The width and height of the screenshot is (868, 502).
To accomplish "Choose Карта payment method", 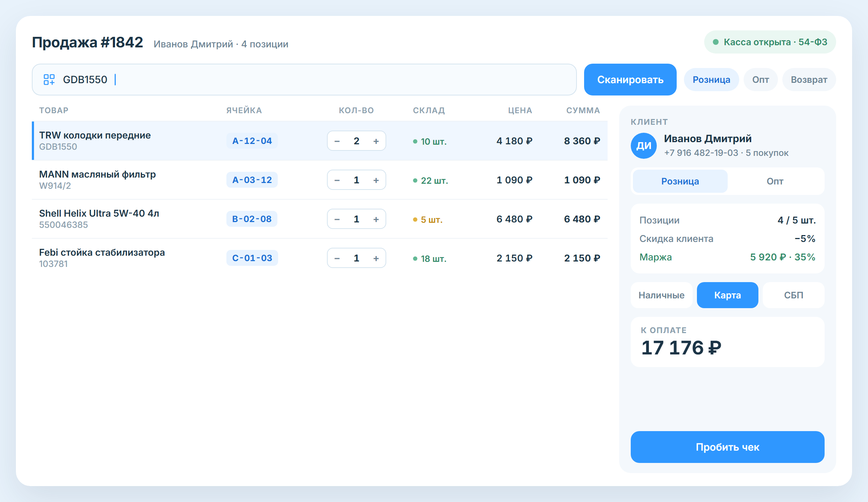I will (727, 295).
